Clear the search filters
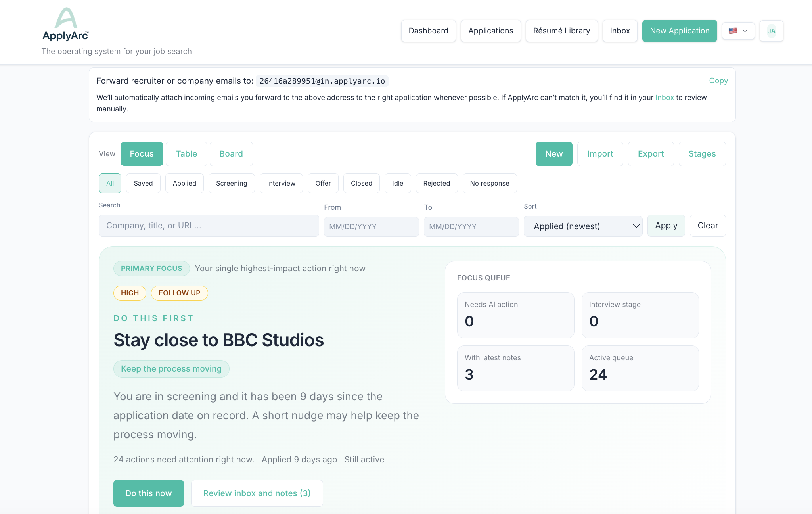Image resolution: width=812 pixels, height=514 pixels. pyautogui.click(x=708, y=226)
